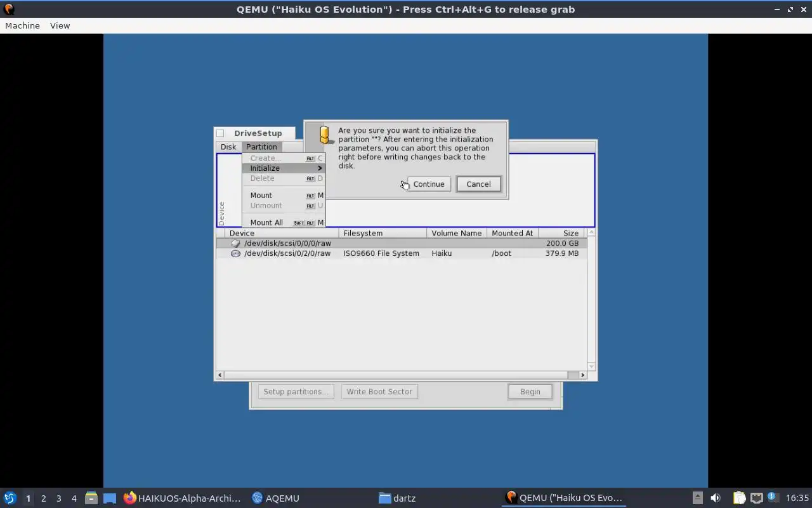Click Write Boot Sector in the Installer window
812x508 pixels.
tap(379, 392)
